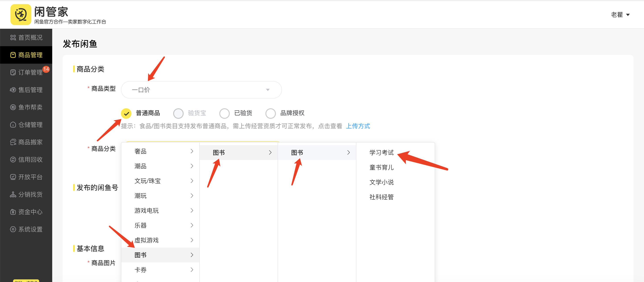Click the 鱼市帮卖 icon in sidebar
The width and height of the screenshot is (644, 282).
point(13,107)
